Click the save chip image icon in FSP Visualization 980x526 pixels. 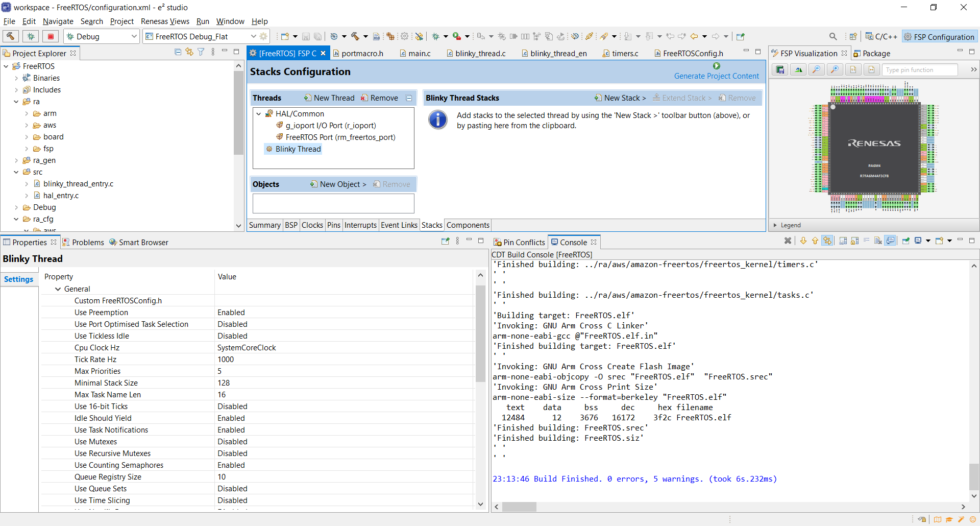tap(780, 69)
